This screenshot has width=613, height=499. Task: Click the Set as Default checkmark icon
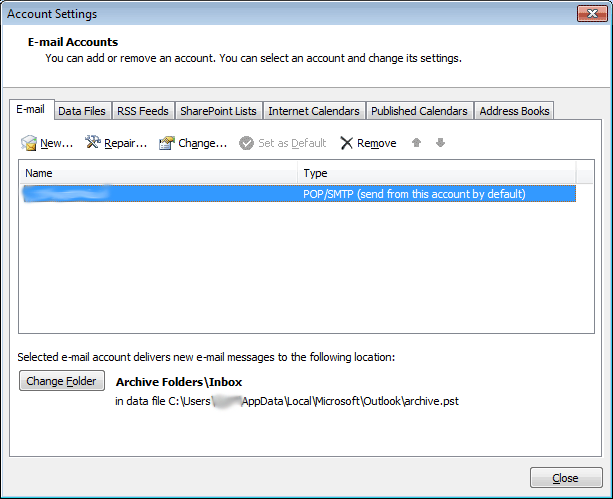point(246,143)
